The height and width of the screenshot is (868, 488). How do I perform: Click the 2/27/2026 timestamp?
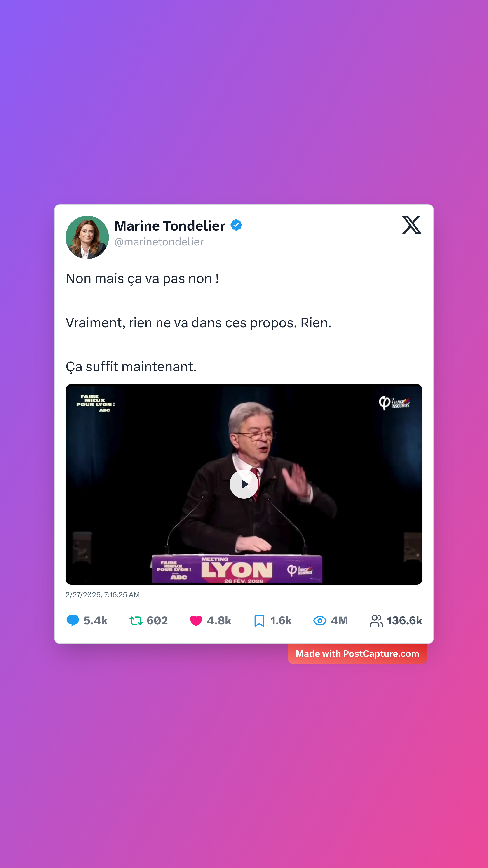click(103, 595)
